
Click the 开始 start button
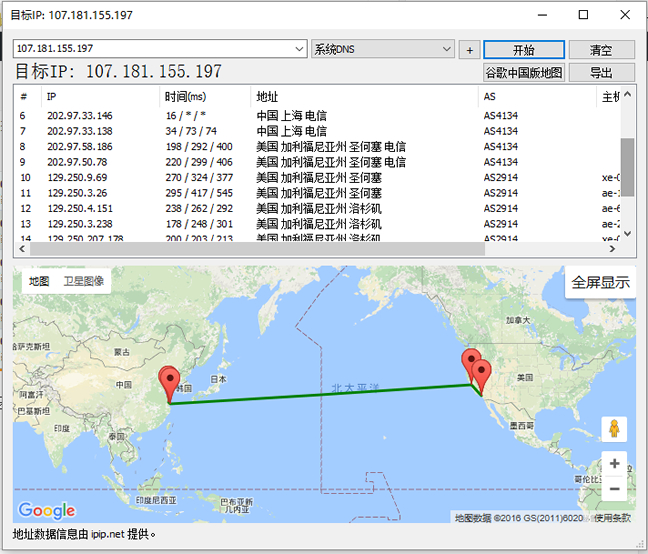click(x=523, y=50)
